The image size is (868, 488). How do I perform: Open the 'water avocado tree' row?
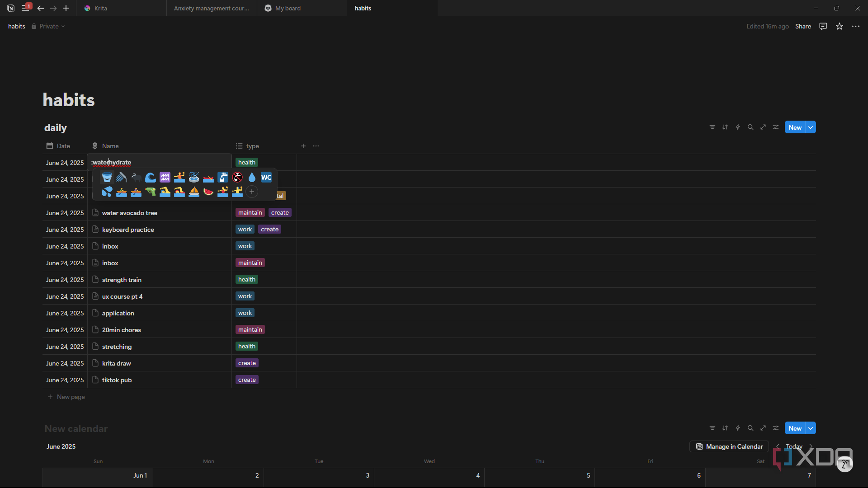(129, 213)
